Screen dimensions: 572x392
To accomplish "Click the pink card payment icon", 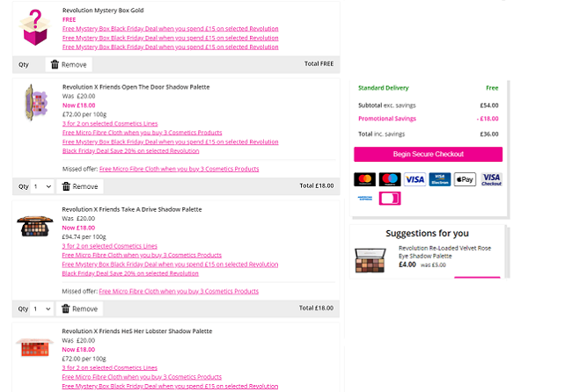I will tap(390, 199).
